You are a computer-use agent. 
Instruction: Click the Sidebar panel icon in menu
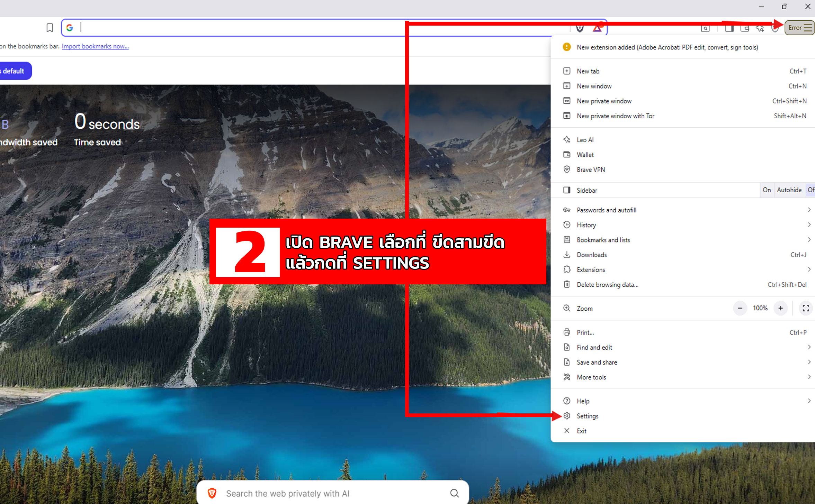click(567, 190)
